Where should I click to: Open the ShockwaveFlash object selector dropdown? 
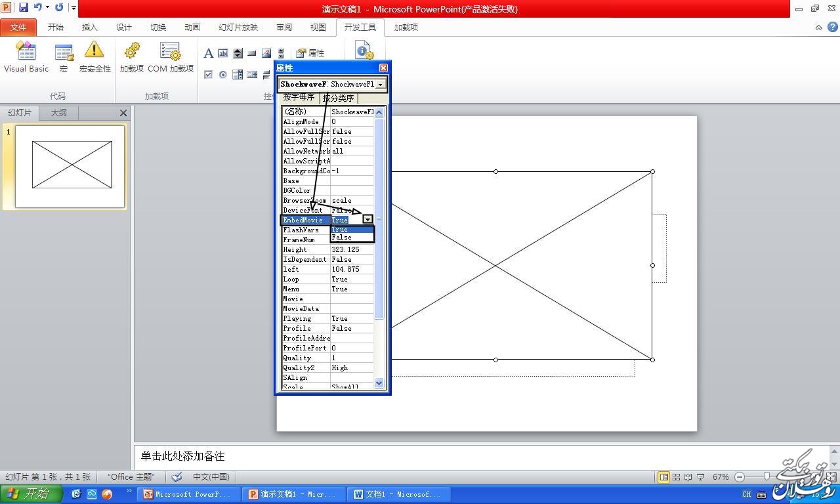tap(380, 84)
